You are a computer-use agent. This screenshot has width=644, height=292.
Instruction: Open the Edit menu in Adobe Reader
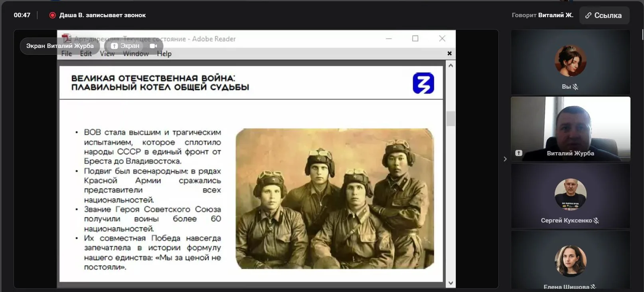(86, 54)
